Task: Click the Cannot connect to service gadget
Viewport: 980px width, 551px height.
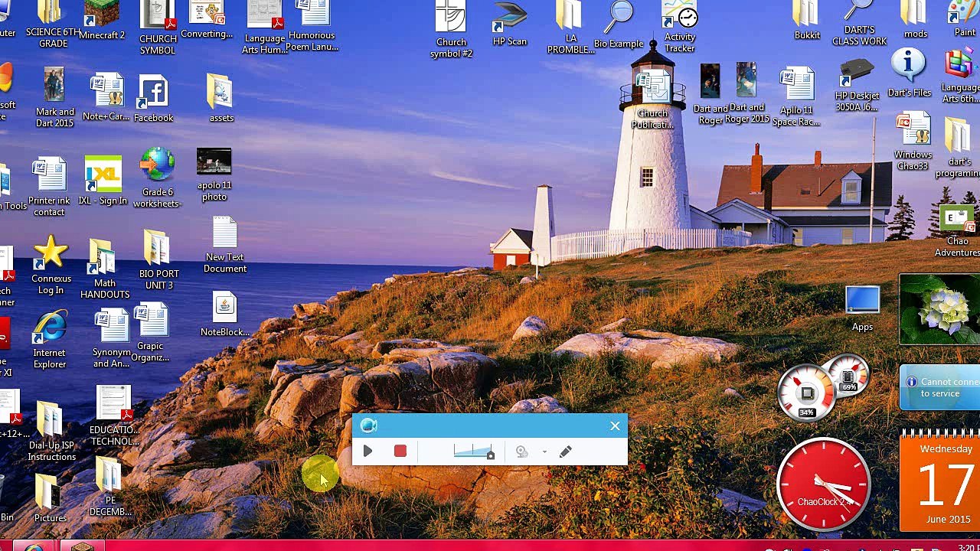Action: click(x=939, y=387)
